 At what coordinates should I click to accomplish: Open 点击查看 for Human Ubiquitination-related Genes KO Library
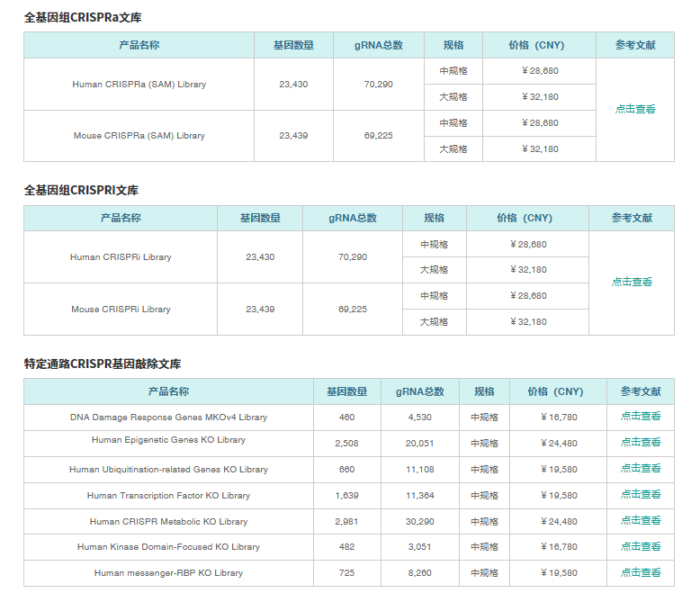pos(641,468)
